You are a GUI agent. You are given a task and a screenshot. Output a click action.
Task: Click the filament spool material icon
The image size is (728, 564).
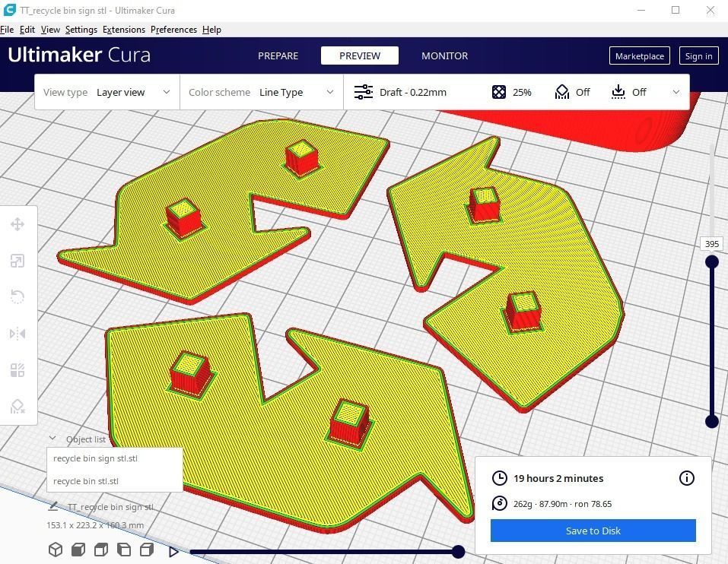point(500,503)
